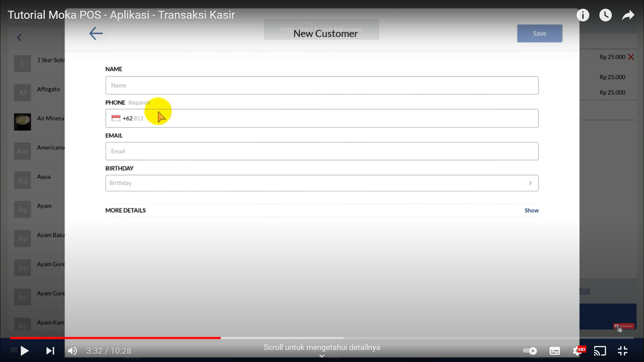The height and width of the screenshot is (362, 644).
Task: Toggle autoplay switch in video controls
Action: [x=529, y=351]
